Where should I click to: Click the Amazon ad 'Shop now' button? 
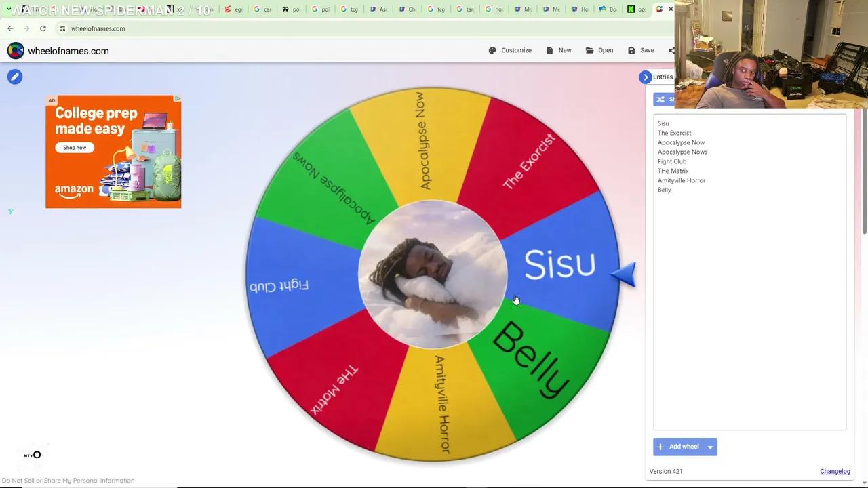point(75,148)
